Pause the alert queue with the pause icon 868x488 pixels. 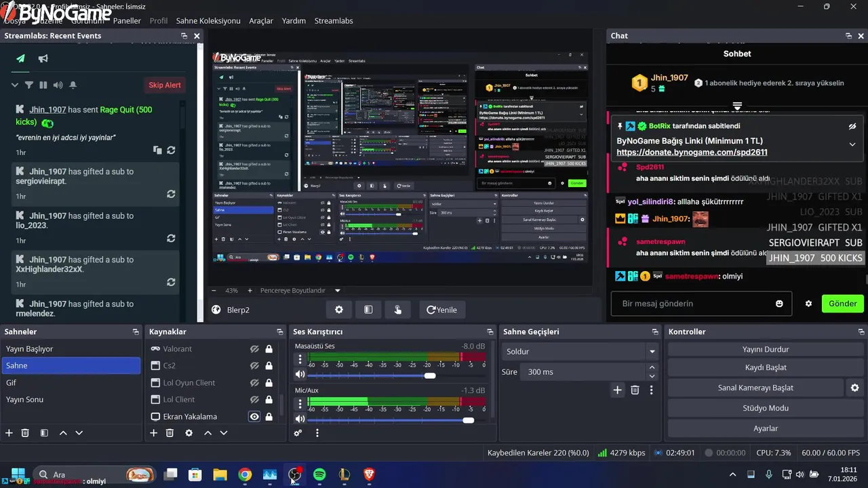pos(43,85)
